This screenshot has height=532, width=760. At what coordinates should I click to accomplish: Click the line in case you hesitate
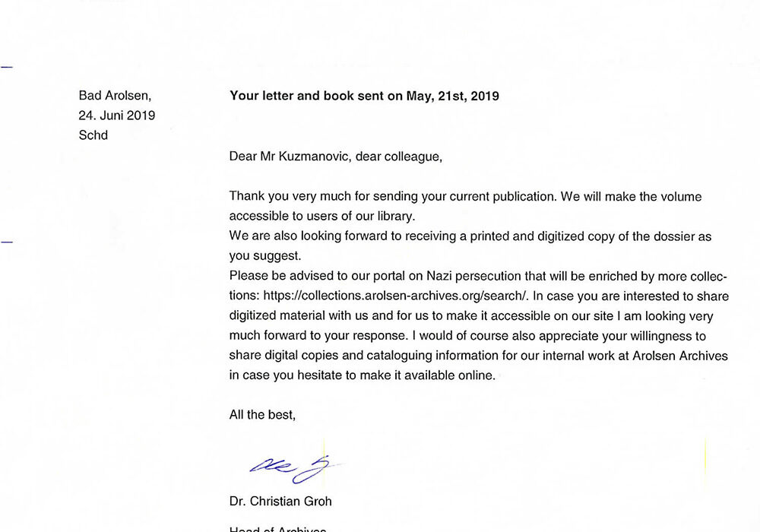click(362, 375)
